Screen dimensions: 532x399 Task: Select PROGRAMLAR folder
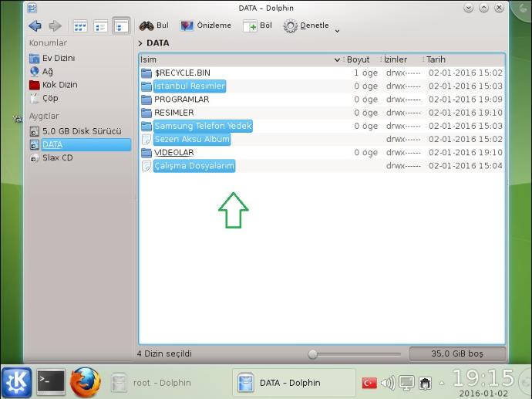181,99
